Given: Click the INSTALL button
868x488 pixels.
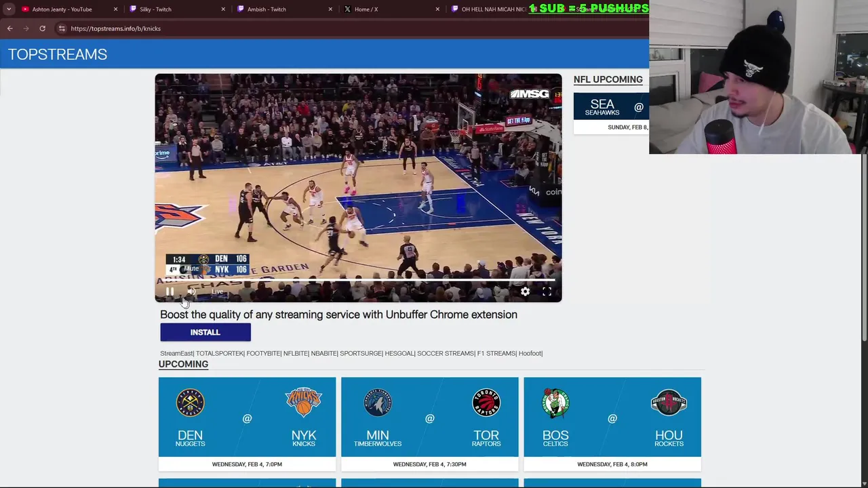Looking at the screenshot, I should pyautogui.click(x=205, y=332).
